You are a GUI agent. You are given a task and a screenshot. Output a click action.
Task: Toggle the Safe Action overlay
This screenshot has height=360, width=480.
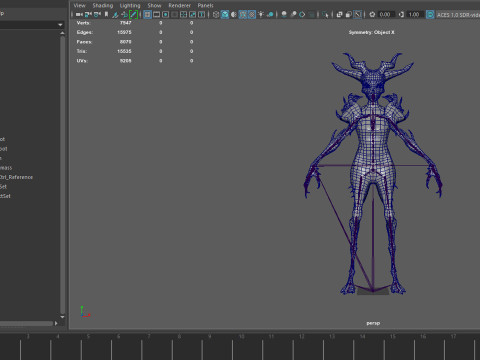pyautogui.click(x=192, y=14)
